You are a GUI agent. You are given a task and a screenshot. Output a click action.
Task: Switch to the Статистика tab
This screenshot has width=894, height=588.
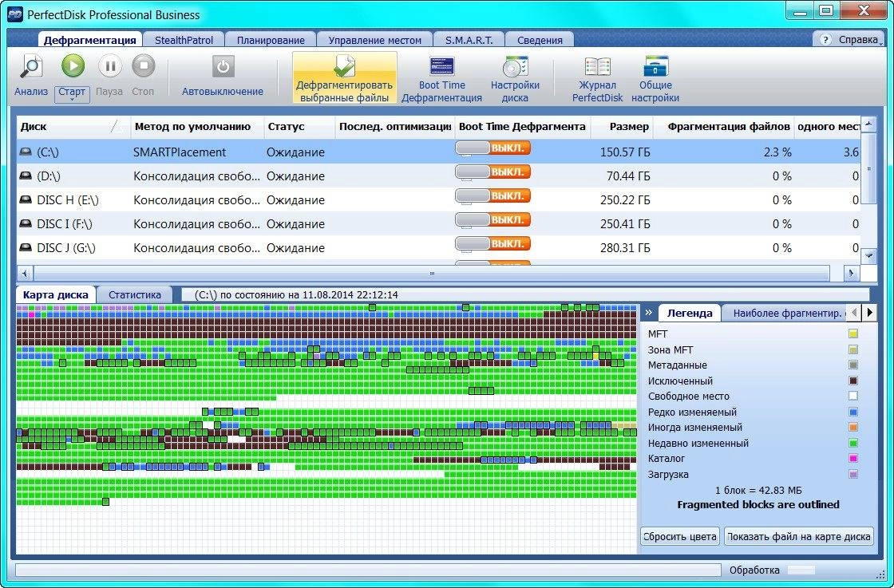click(x=135, y=294)
